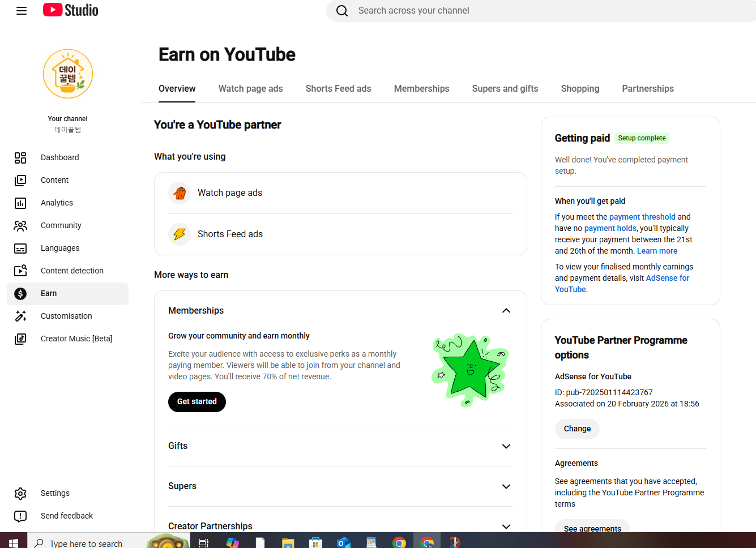Open the payment holds link
The width and height of the screenshot is (756, 548).
pos(610,228)
